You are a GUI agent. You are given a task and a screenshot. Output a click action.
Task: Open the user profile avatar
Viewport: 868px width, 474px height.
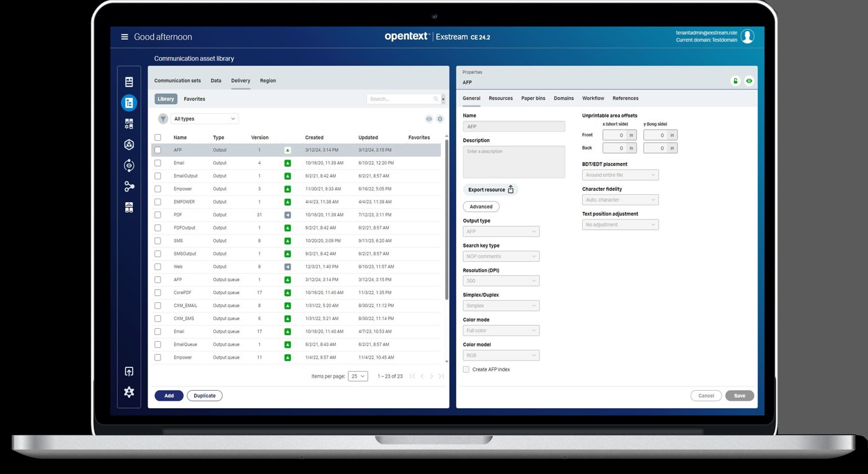(748, 37)
